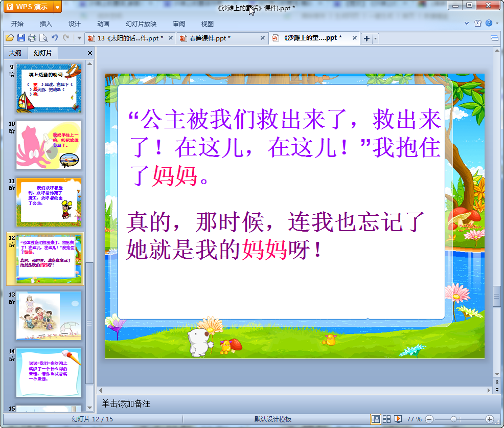Image resolution: width=504 pixels, height=428 pixels.
Task: Open the 审阅 menu tab
Action: pyautogui.click(x=179, y=24)
